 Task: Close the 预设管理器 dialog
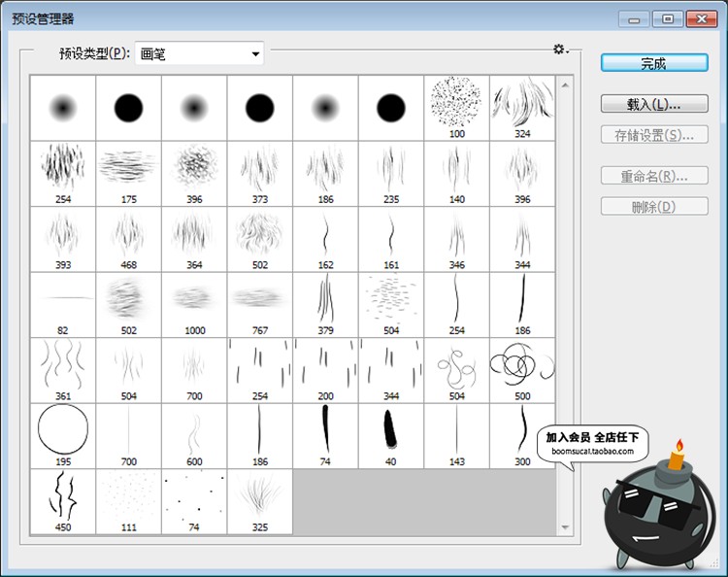702,19
